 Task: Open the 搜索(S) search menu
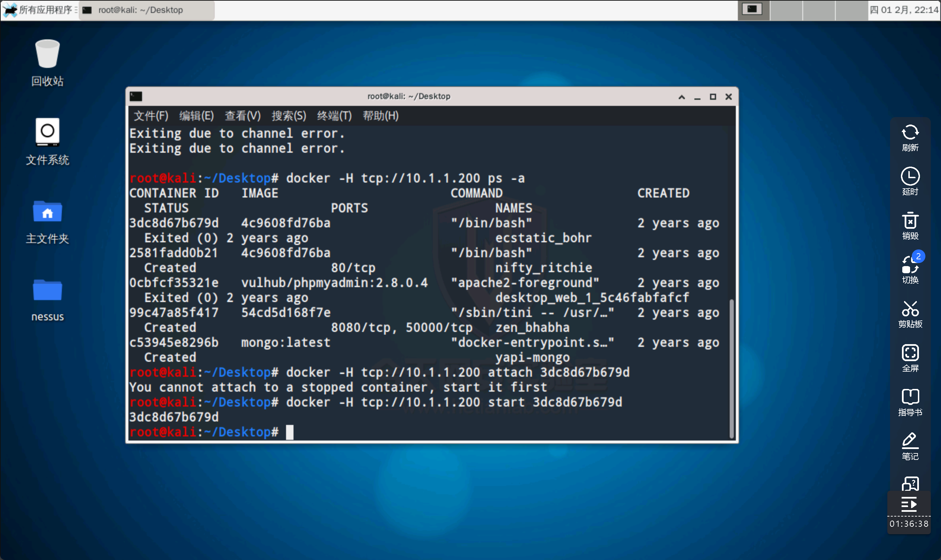289,116
